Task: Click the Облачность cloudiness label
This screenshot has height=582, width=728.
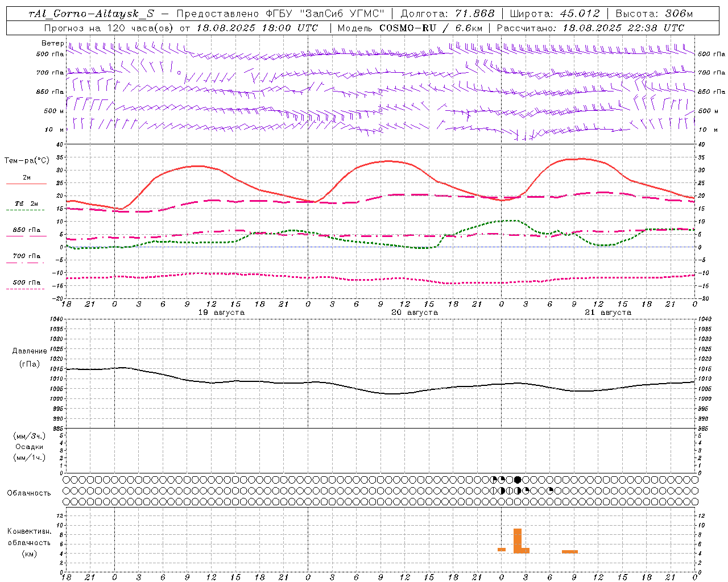Action: (29, 493)
